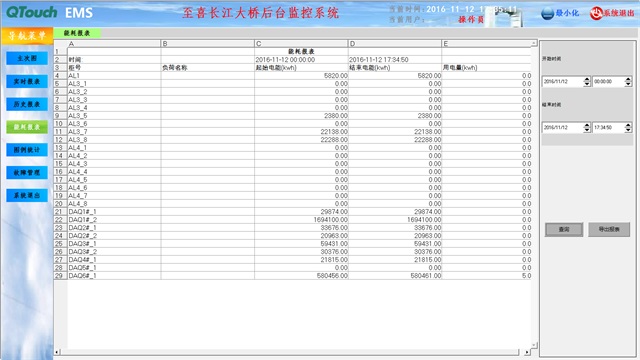Click the 负荷名称 header cell
Viewport: 640px width, 360px height.
tap(207, 68)
